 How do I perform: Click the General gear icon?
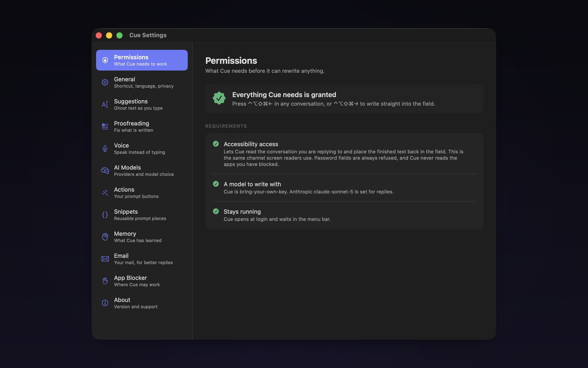(105, 82)
